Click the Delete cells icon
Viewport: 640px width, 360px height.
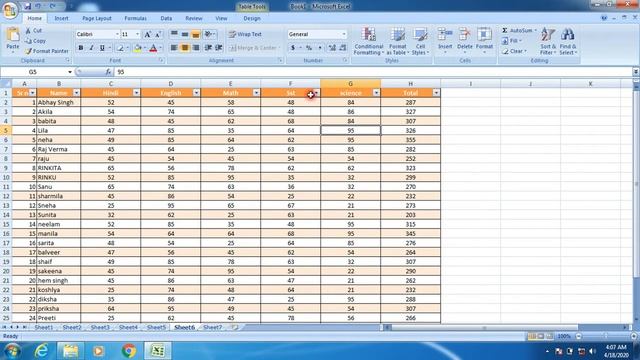(x=464, y=34)
